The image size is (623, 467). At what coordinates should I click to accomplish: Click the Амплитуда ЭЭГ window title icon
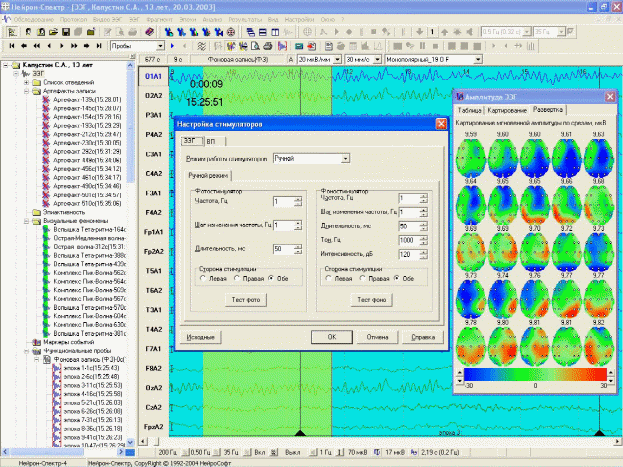(x=460, y=95)
